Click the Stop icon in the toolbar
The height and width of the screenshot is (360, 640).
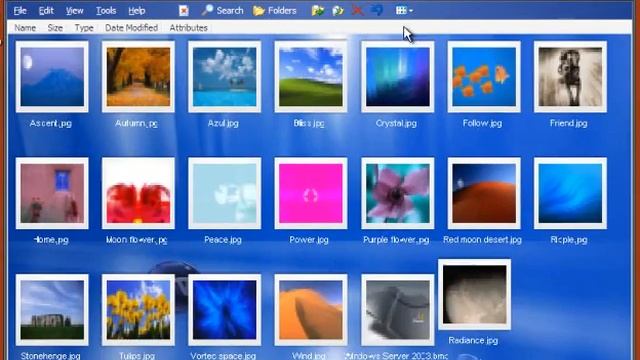click(184, 11)
